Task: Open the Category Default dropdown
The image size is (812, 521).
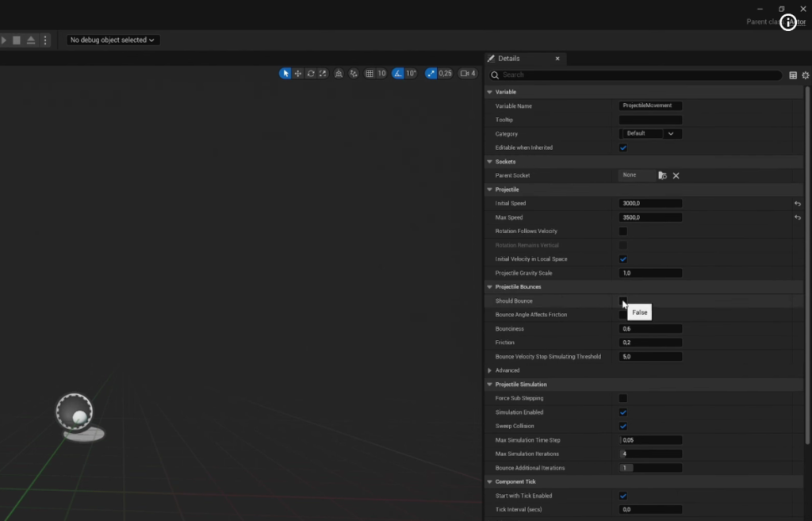Action: [x=650, y=133]
